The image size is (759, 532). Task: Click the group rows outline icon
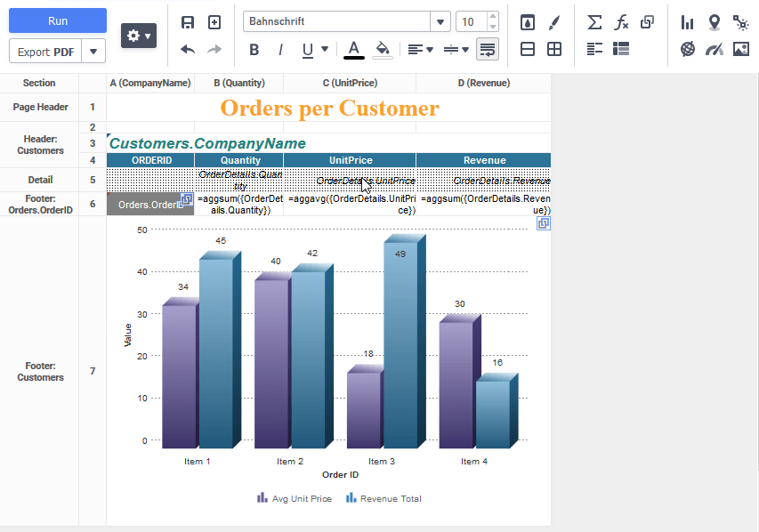click(594, 49)
